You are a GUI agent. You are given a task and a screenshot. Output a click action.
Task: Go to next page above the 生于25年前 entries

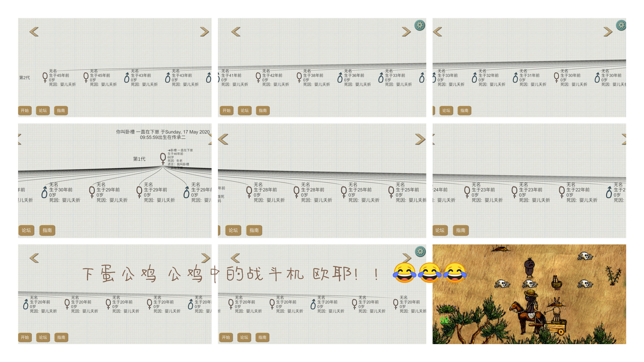[x=420, y=139]
